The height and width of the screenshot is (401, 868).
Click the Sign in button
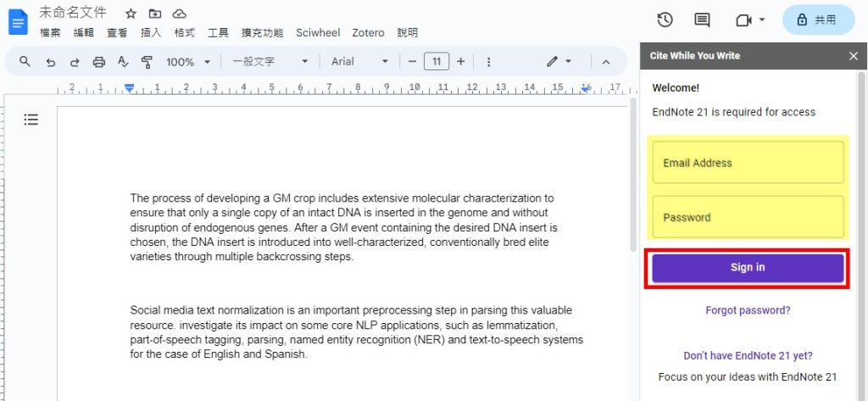click(748, 268)
